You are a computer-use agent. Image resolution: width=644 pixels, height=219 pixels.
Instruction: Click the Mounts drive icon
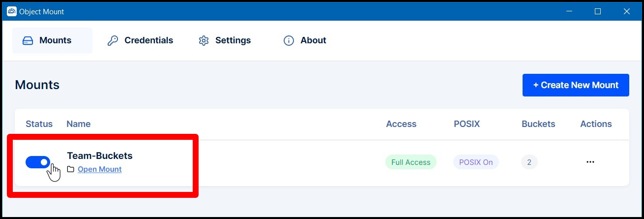click(28, 41)
